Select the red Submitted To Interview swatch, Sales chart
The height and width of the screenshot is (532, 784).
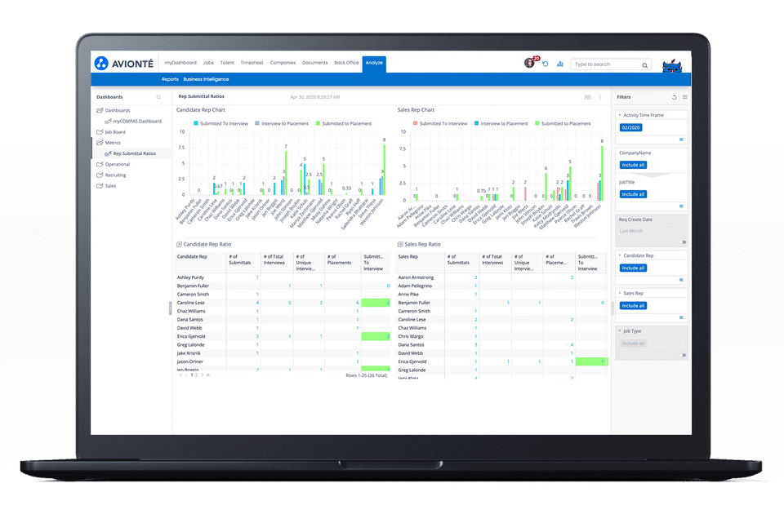click(416, 123)
